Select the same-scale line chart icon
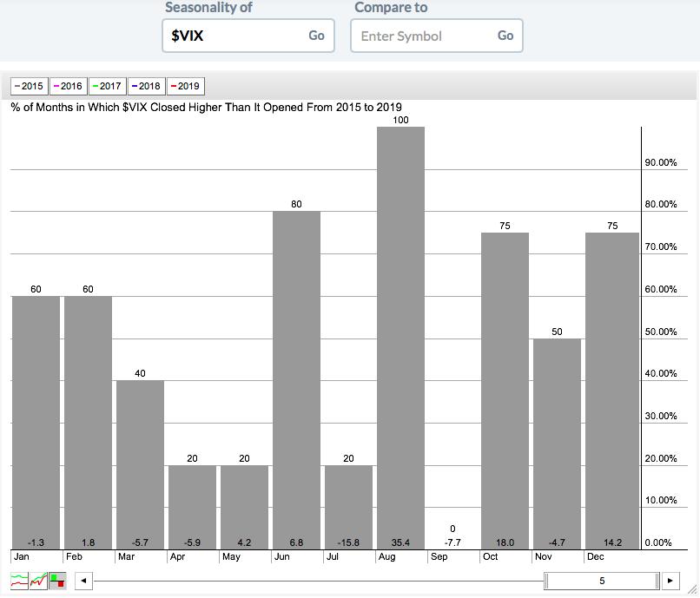The height and width of the screenshot is (598, 700). click(38, 581)
